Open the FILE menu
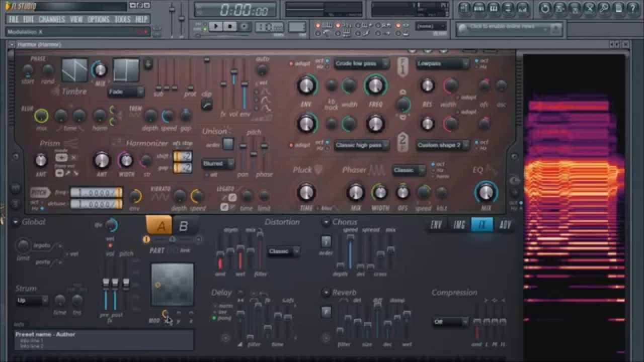The height and width of the screenshot is (362, 644). point(14,20)
